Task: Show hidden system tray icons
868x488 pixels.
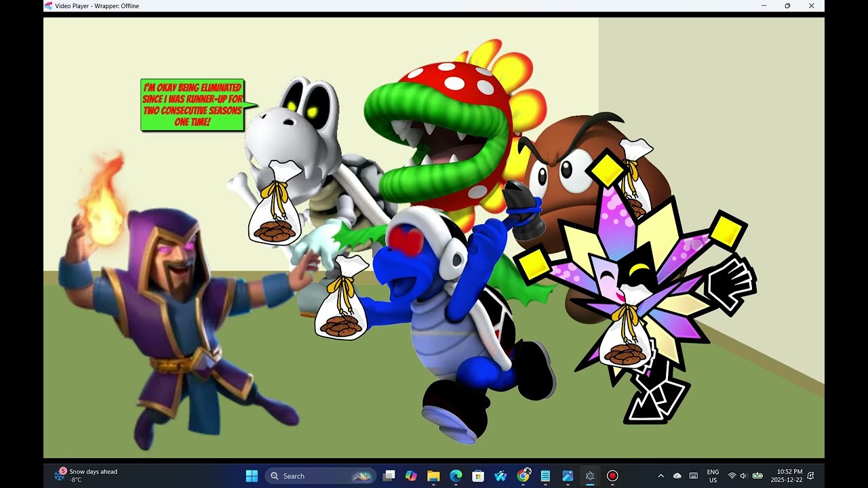Action: click(x=661, y=476)
